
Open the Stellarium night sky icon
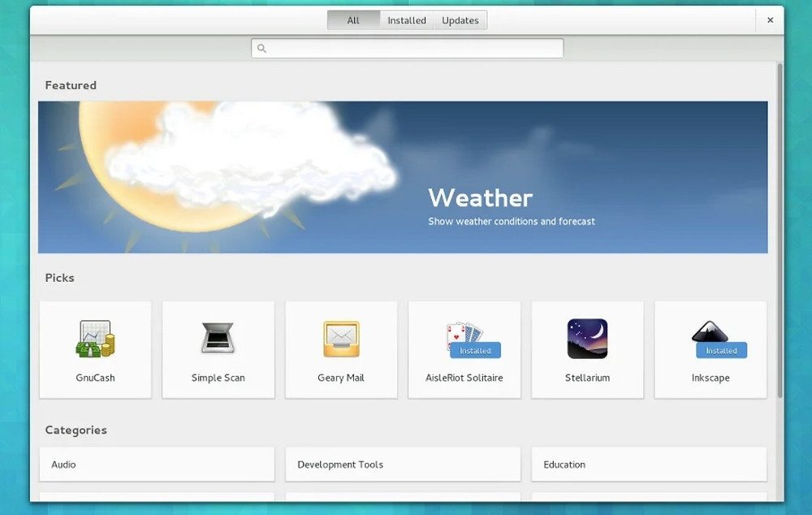[x=587, y=339]
